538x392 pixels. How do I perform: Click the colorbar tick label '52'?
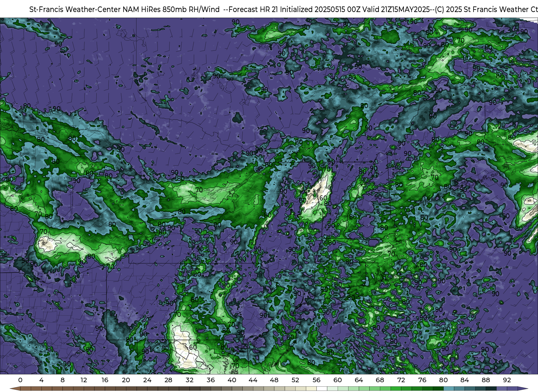(295, 380)
